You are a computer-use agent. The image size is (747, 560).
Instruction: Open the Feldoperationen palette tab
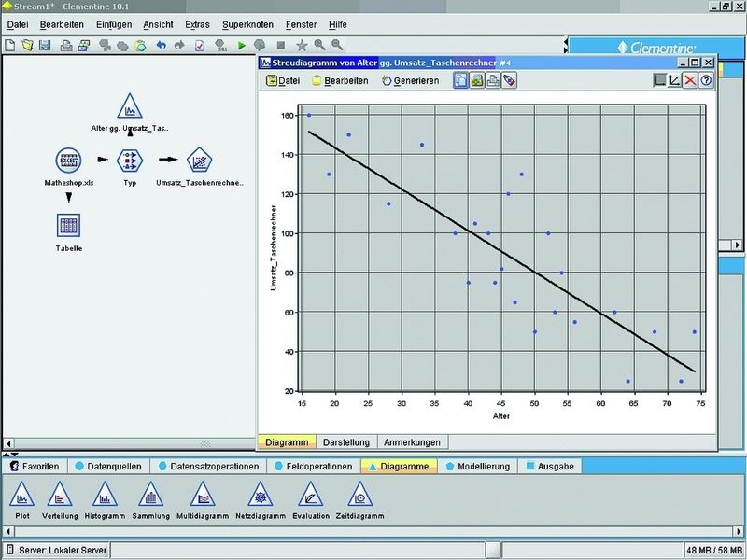[x=314, y=467]
